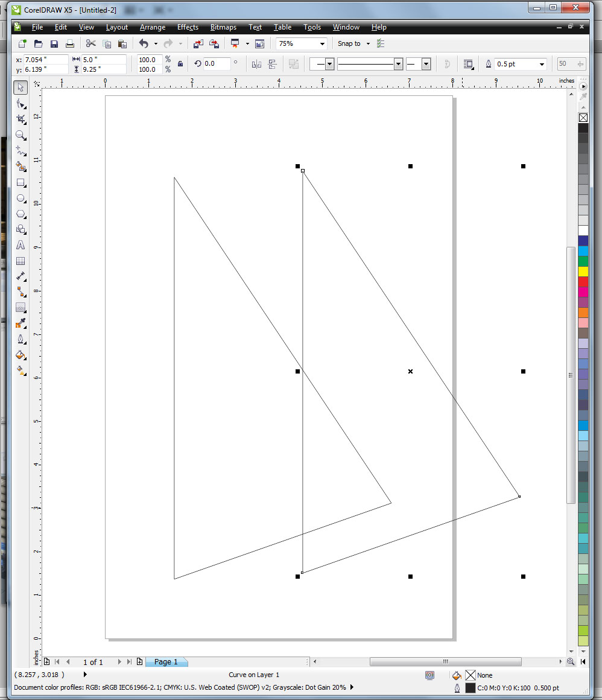Select the Basic Shapes tool
This screenshot has width=602, height=700.
point(21,229)
